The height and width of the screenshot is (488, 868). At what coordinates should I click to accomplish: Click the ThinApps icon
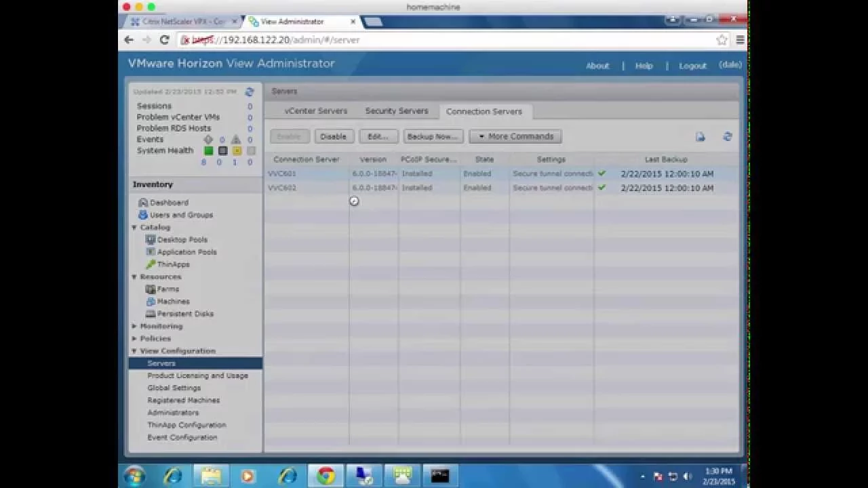coord(151,264)
